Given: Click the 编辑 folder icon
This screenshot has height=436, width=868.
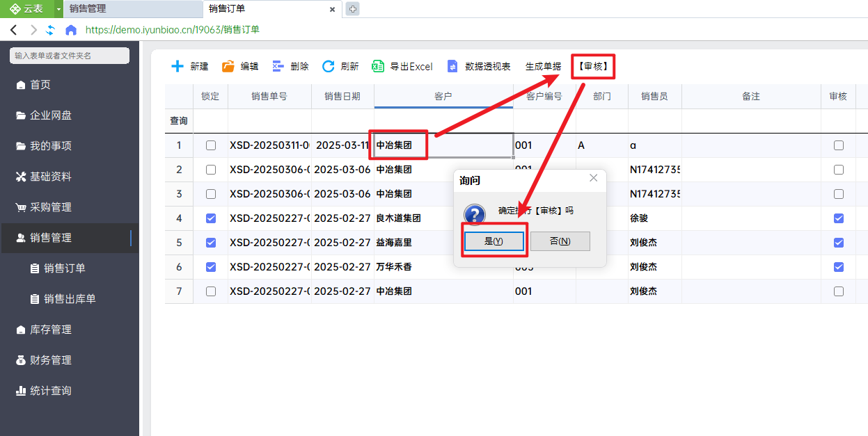Looking at the screenshot, I should 228,66.
